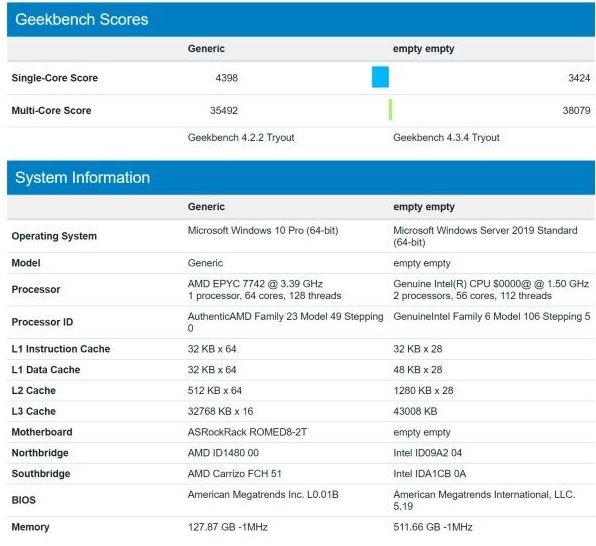This screenshot has height=546, width=596.
Task: Click the empty empty column heading in scores
Action: coord(423,49)
